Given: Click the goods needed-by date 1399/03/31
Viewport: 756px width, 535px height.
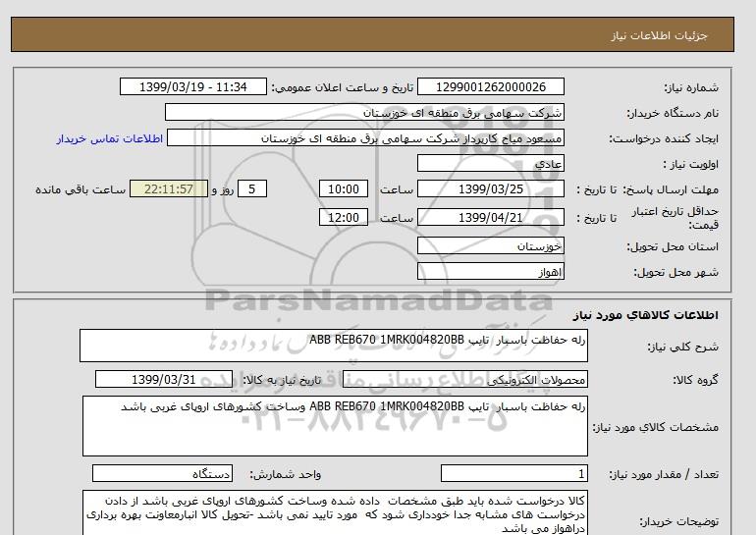Looking at the screenshot, I should (164, 380).
